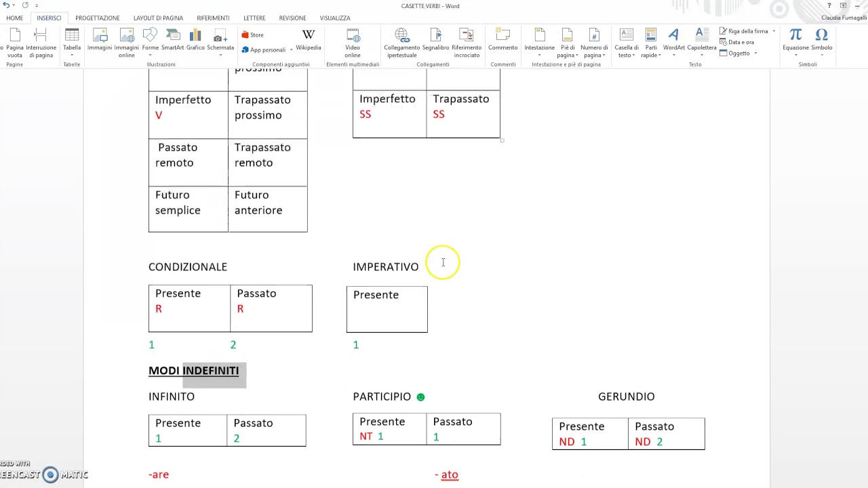Click the INFINITO heading
Image resolution: width=868 pixels, height=488 pixels.
pyautogui.click(x=172, y=396)
